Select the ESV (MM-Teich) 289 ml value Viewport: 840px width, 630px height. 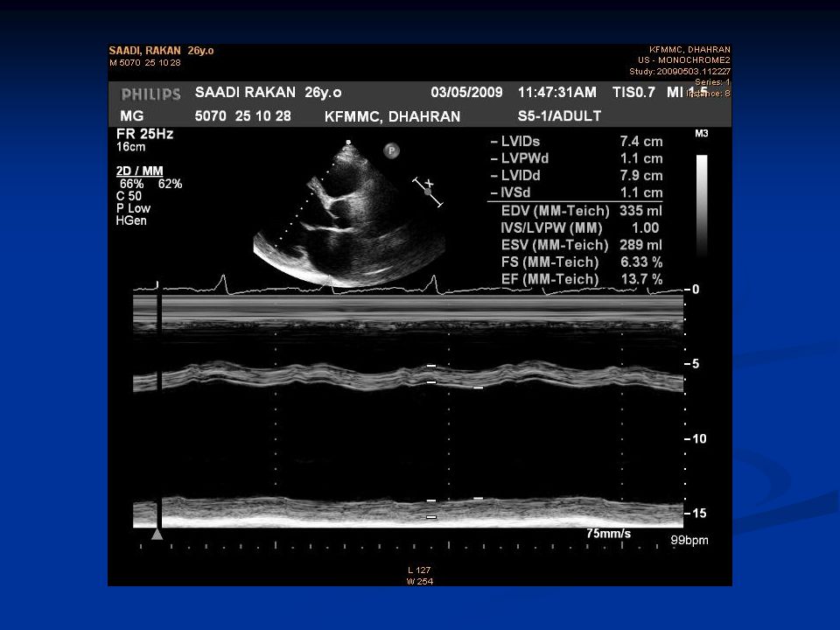(x=582, y=245)
